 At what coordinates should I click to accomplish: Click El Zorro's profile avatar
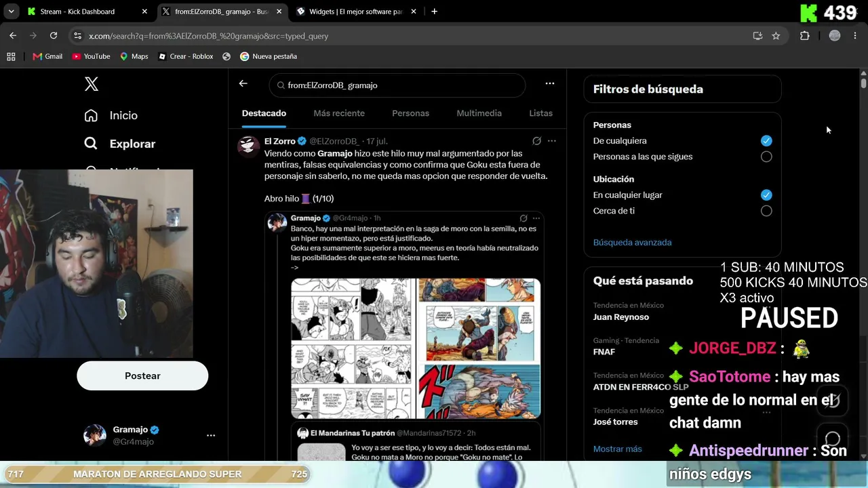pos(249,146)
